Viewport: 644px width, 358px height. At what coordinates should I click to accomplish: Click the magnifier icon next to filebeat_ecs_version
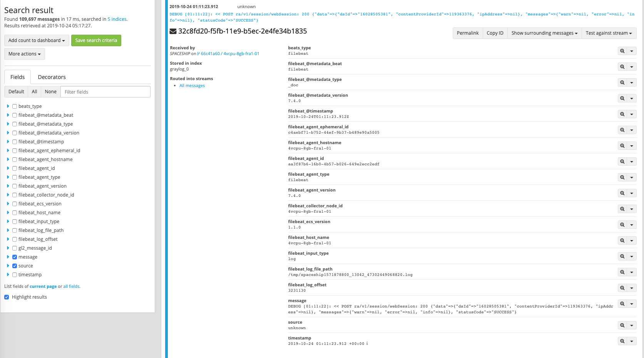tap(623, 225)
